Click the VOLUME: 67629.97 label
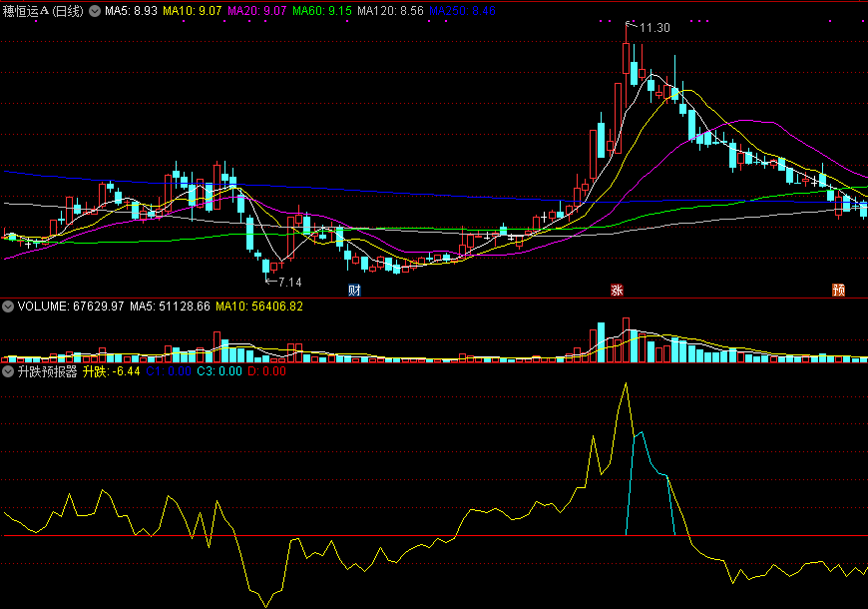 71,306
